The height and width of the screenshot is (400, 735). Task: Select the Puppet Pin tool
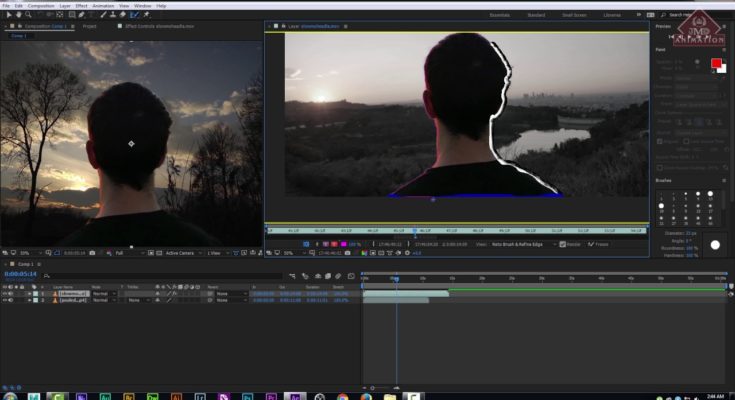click(x=147, y=15)
